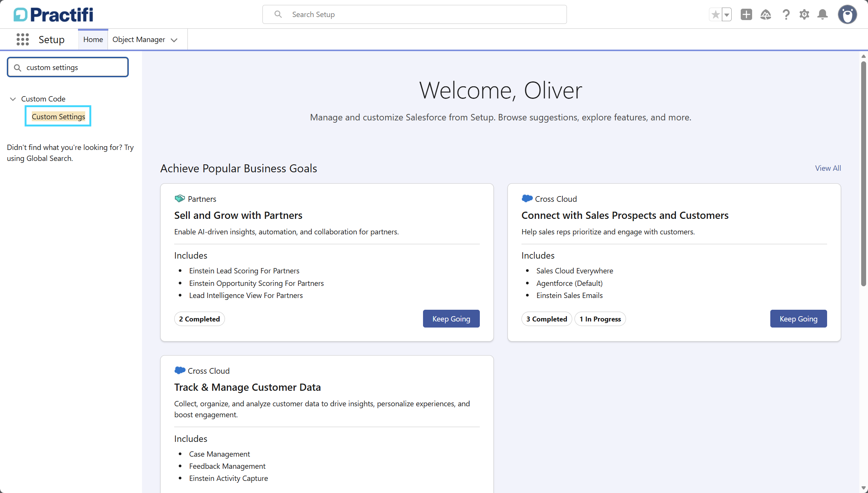
Task: Open Sell and Grow with Partners heading
Action: tap(238, 215)
